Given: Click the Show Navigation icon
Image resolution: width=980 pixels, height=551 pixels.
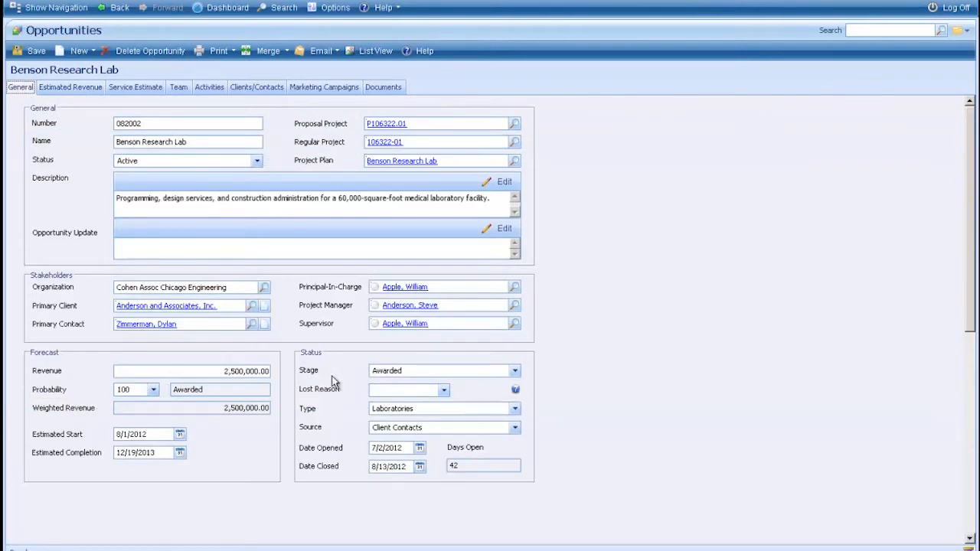Looking at the screenshot, I should pos(15,7).
